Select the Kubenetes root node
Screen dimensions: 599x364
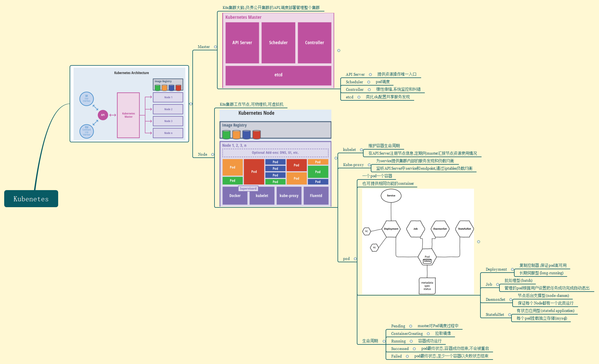click(x=31, y=199)
